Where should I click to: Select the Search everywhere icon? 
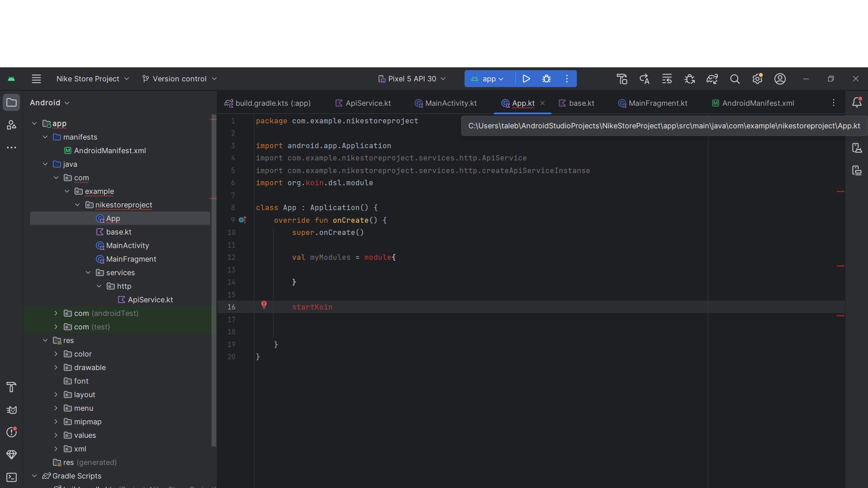(735, 78)
